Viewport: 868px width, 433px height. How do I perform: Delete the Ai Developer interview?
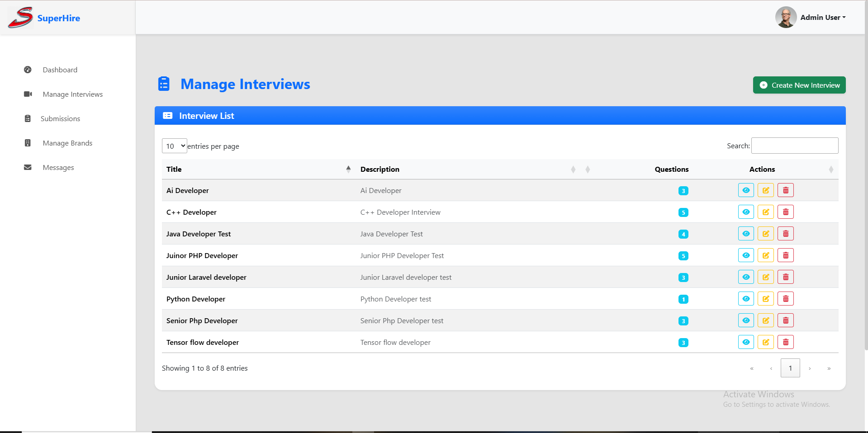pyautogui.click(x=785, y=190)
